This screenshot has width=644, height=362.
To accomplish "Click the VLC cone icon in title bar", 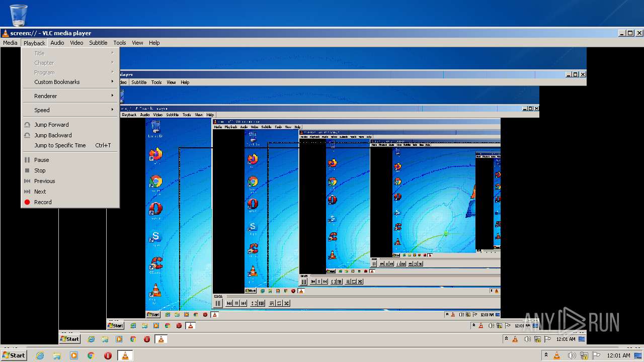I will tap(5, 33).
